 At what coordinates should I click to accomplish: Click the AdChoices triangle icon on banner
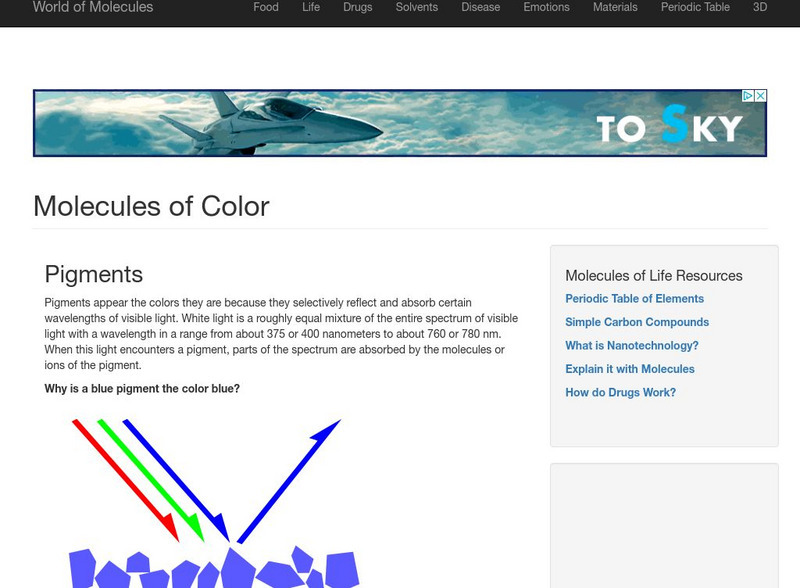[747, 96]
